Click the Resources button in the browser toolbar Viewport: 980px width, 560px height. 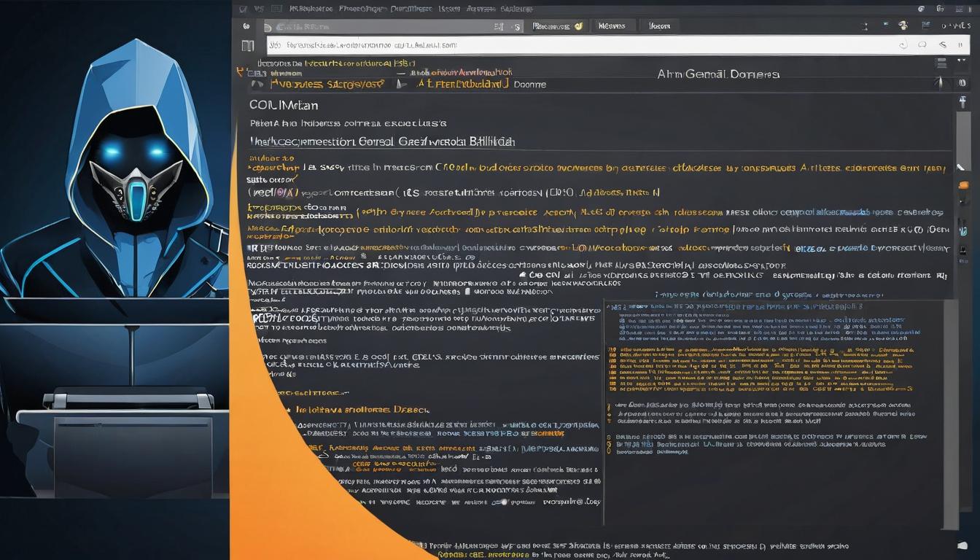point(556,25)
